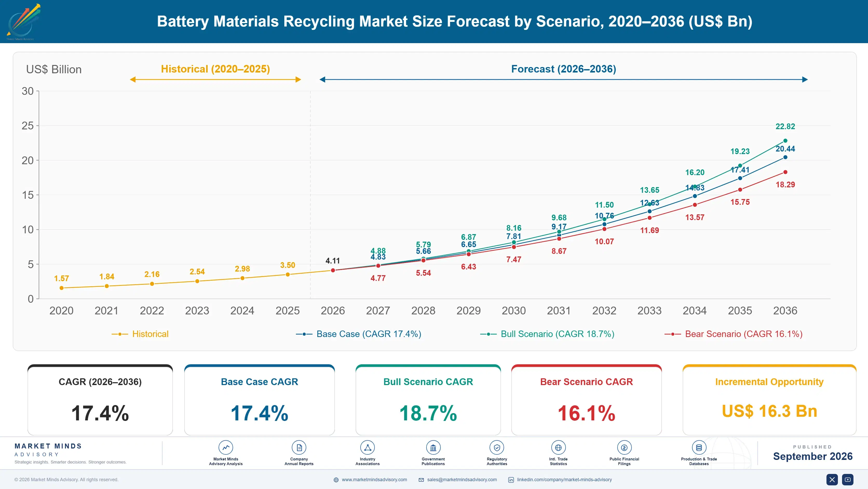Click the chart title in the header
Image resolution: width=868 pixels, height=489 pixels.
pos(455,21)
